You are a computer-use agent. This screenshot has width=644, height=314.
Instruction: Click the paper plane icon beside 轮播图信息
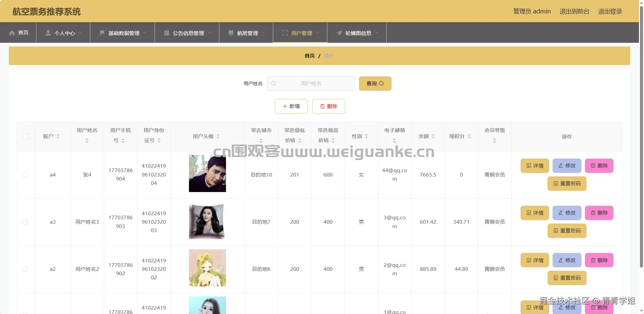pos(339,33)
